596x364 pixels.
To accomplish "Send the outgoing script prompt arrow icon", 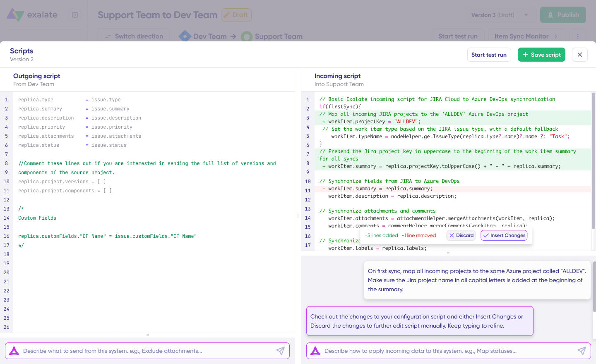I will pos(281,351).
